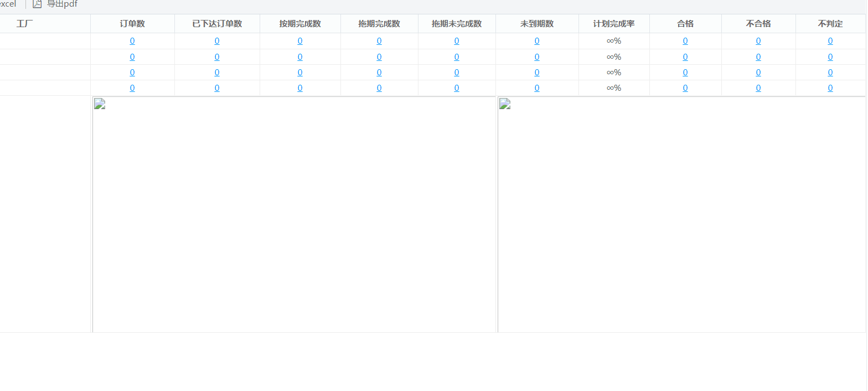868x391 pixels.
Task: Open first row 已下达订单数 value link
Action: click(x=217, y=41)
